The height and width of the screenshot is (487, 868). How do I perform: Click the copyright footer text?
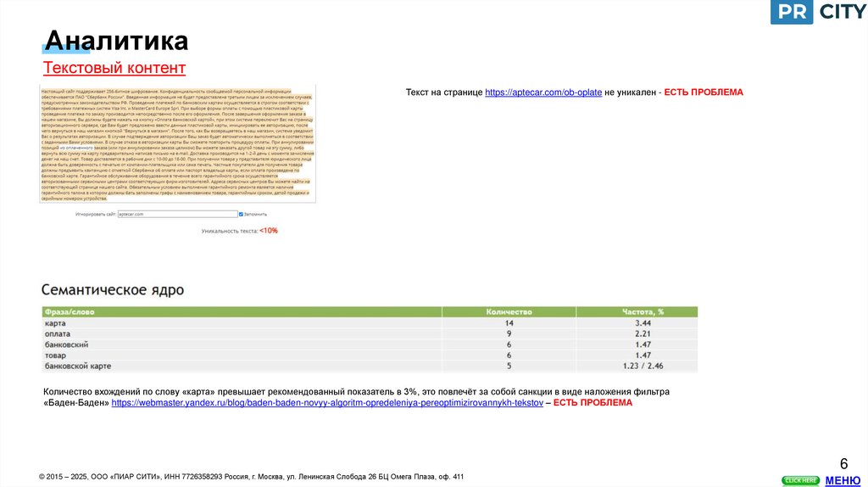pos(251,477)
